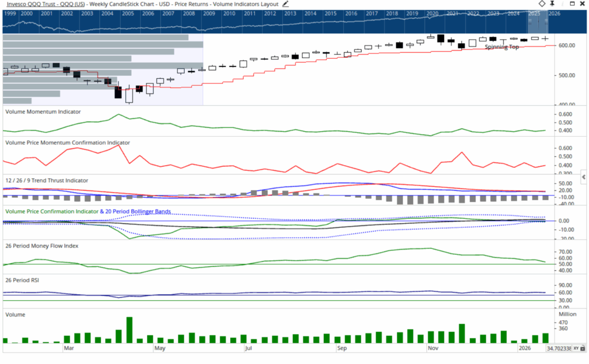The width and height of the screenshot is (589, 364).
Task: Click the diamond icon in top-right corner
Action: point(542,4)
